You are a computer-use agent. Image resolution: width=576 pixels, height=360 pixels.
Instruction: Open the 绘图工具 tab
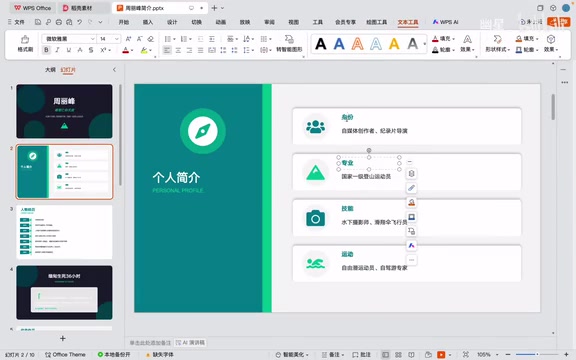[377, 22]
